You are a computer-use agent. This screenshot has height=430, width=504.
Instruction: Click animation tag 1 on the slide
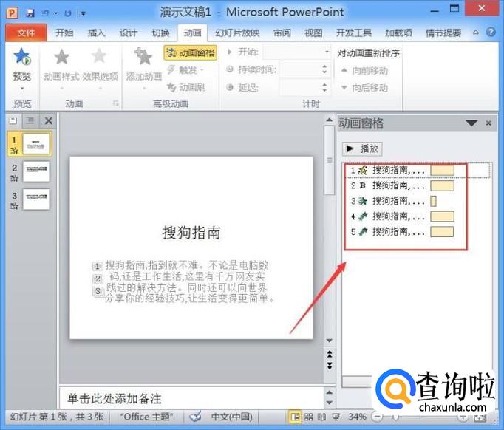pyautogui.click(x=98, y=266)
